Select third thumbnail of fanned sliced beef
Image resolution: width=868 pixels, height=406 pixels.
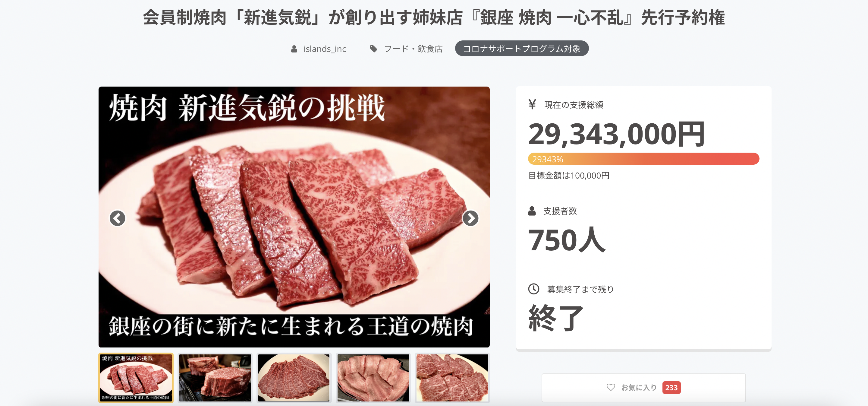(x=294, y=378)
